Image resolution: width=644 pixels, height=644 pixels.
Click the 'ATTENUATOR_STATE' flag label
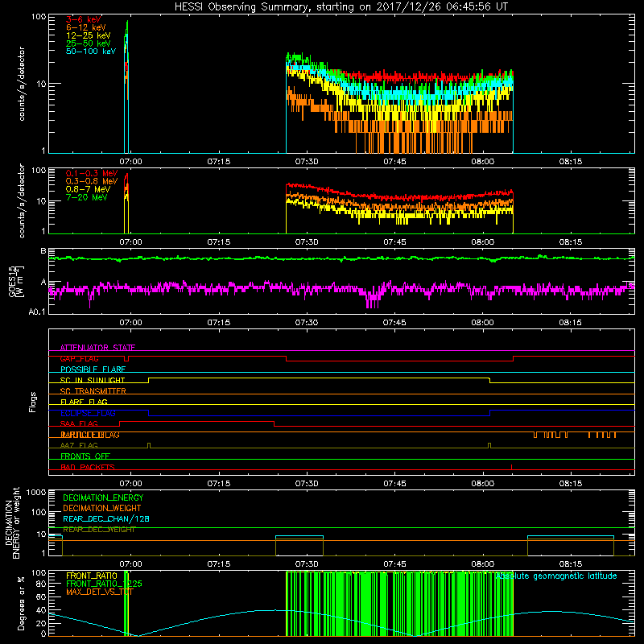(97, 348)
